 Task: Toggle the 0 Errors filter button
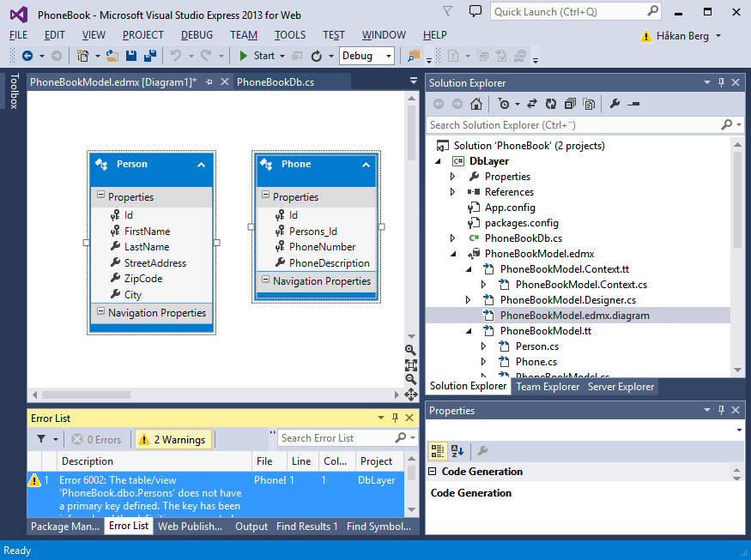pos(96,439)
